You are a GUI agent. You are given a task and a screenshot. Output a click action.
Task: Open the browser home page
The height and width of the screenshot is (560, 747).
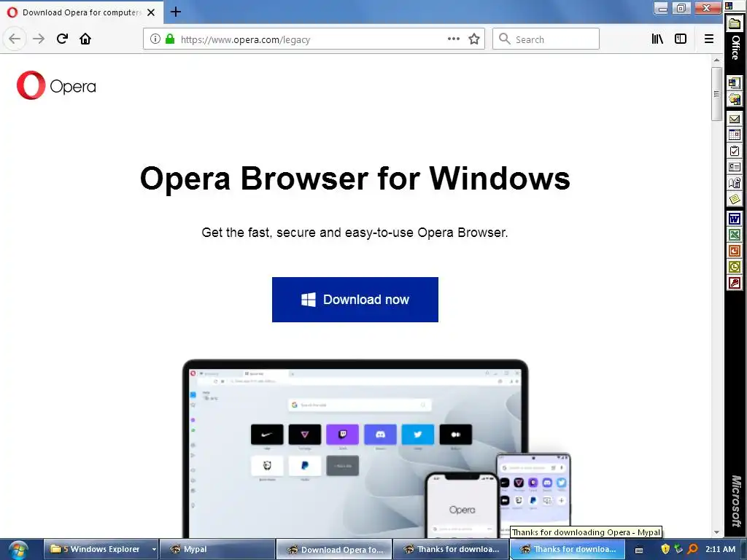tap(85, 39)
